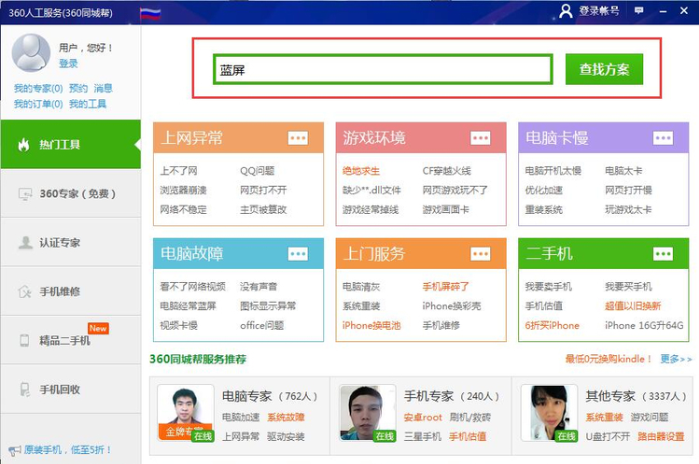Click the user avatar icon
The height and width of the screenshot is (464, 699).
click(31, 53)
